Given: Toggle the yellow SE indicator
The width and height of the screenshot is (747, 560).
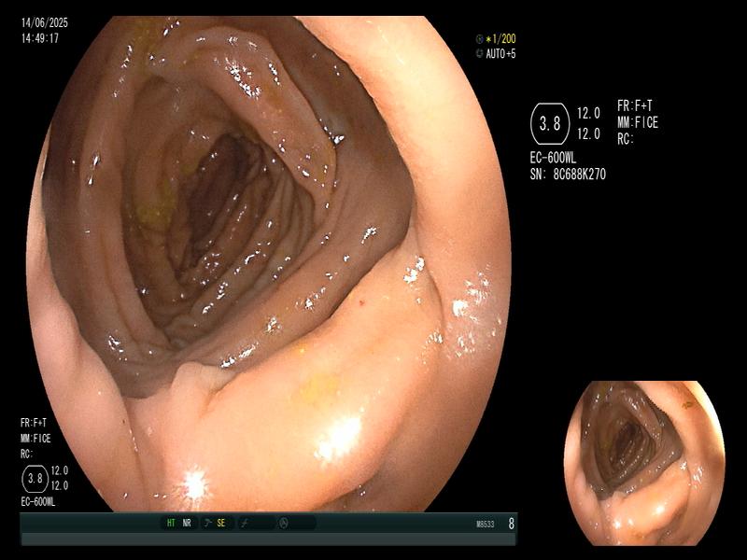Looking at the screenshot, I should (x=221, y=523).
